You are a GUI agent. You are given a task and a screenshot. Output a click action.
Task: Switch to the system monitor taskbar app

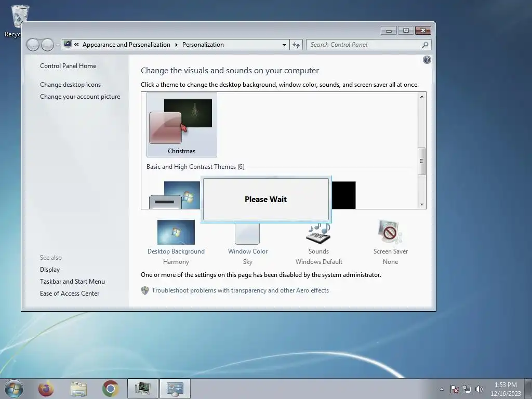coord(142,389)
